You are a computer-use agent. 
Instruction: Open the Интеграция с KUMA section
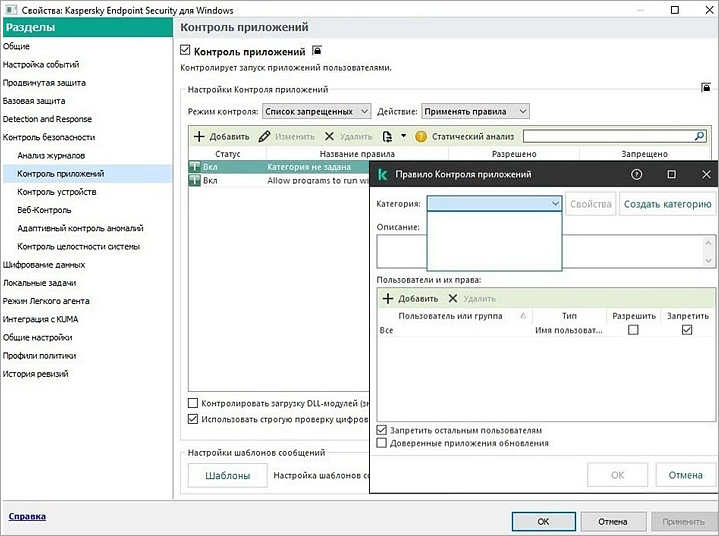pos(40,319)
